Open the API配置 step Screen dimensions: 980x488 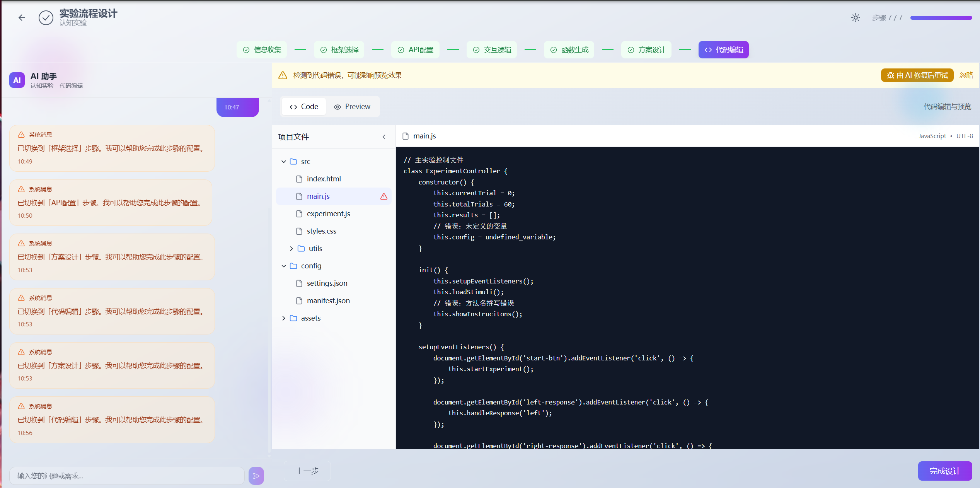[x=415, y=49]
